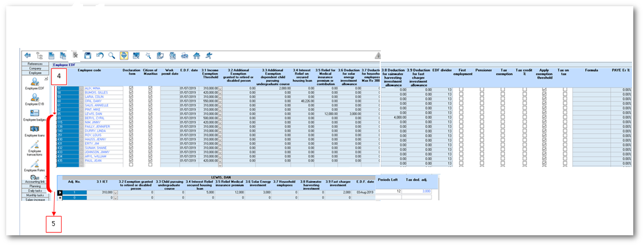The height and width of the screenshot is (246, 644).
Task: Open the 3.1 IET dropdown in adjustment row 1
Action: point(116,192)
